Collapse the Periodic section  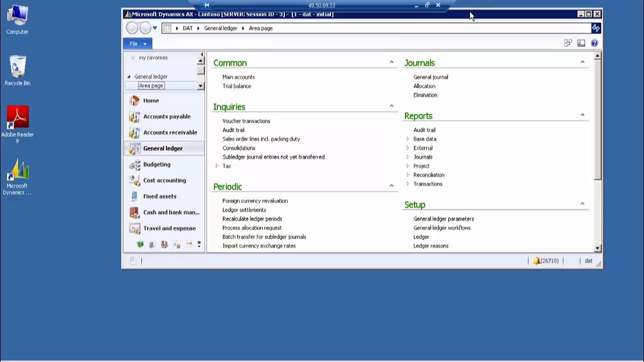pyautogui.click(x=391, y=186)
